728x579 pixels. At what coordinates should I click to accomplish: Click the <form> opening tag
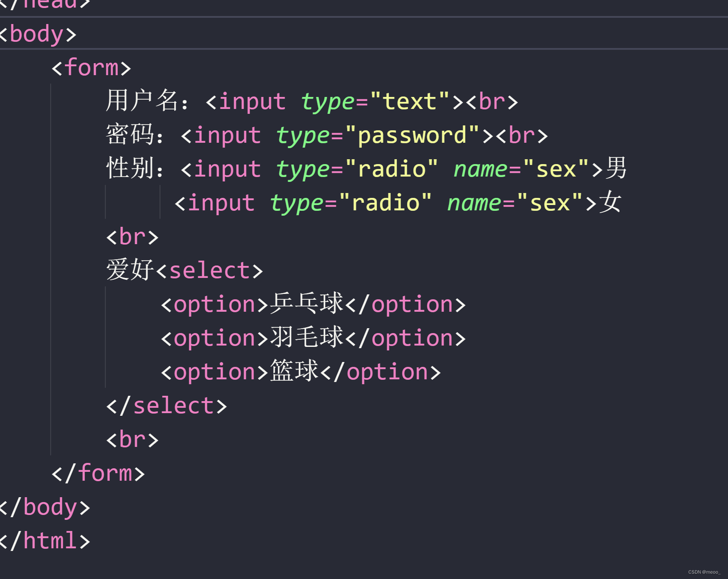[91, 67]
